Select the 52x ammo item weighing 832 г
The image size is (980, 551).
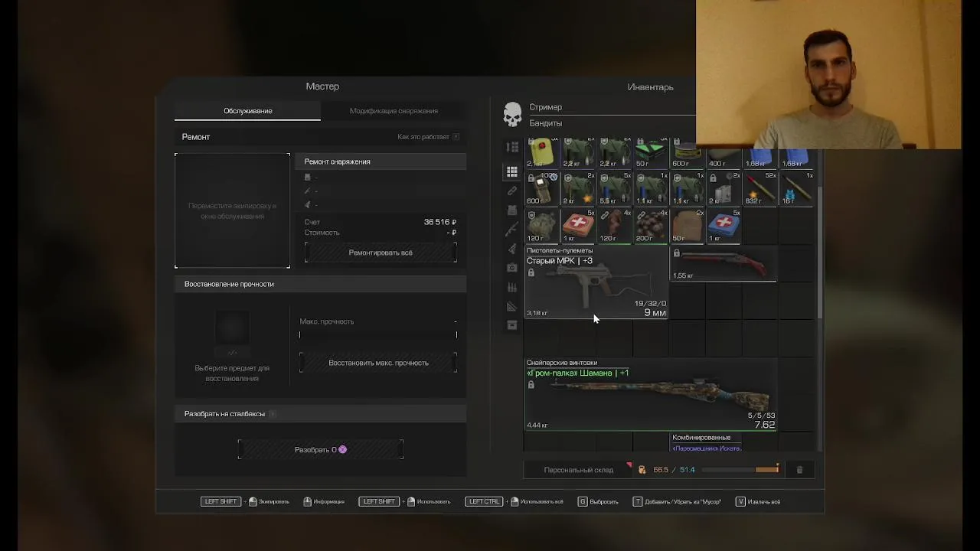pos(759,188)
